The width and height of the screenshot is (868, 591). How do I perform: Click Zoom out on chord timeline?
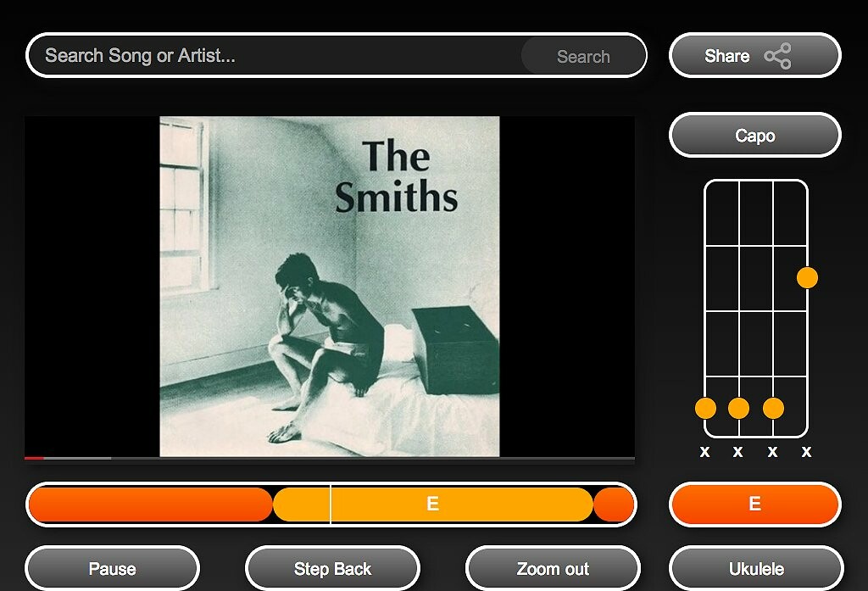click(x=553, y=568)
